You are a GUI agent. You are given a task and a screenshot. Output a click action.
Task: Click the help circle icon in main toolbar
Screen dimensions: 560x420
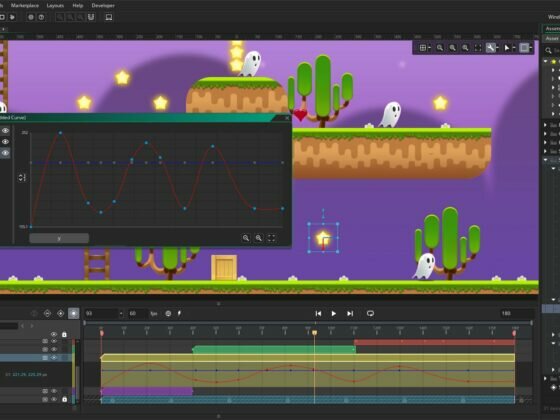coord(41,17)
